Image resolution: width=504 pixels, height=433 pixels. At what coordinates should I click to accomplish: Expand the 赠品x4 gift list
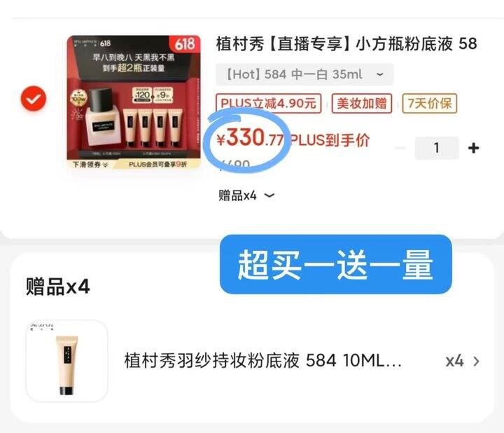[246, 195]
